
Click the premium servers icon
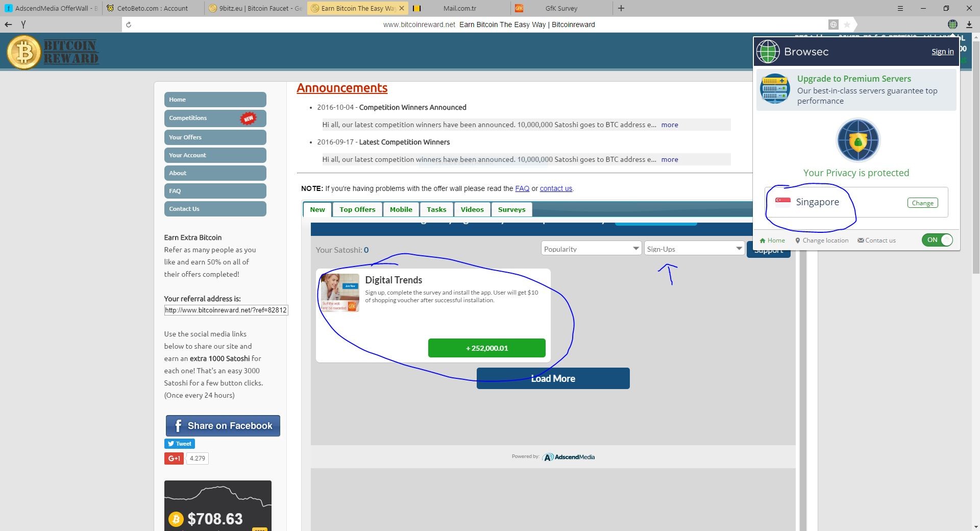(775, 89)
